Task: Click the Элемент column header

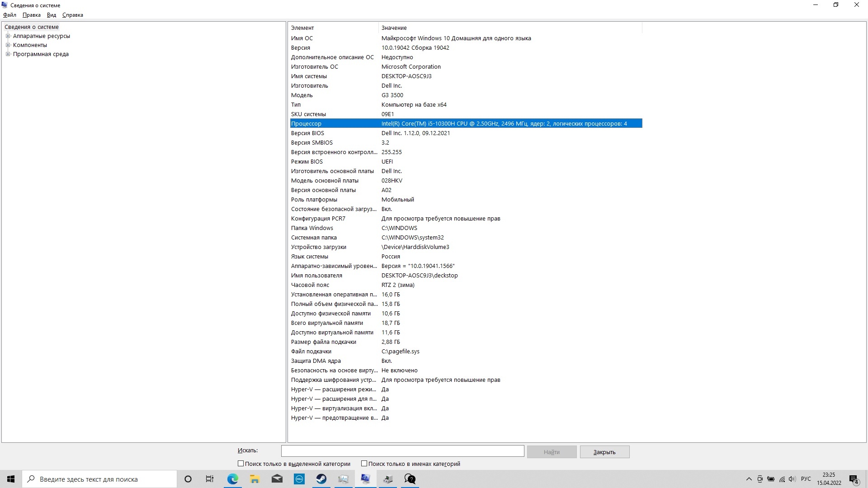Action: click(333, 28)
